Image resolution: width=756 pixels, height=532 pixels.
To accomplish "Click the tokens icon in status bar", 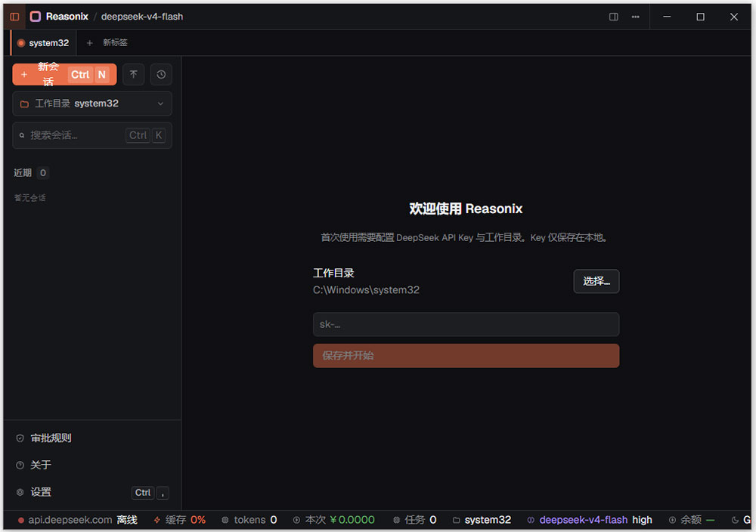I will click(x=225, y=520).
